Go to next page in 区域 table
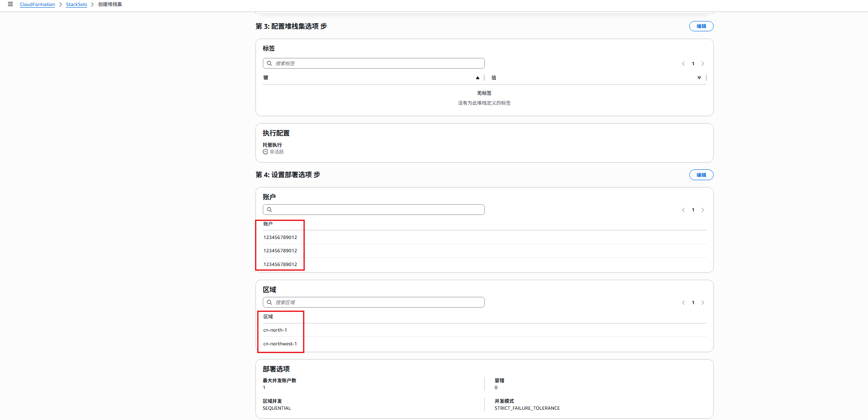Screen dimensions: 868x420 coord(703,303)
